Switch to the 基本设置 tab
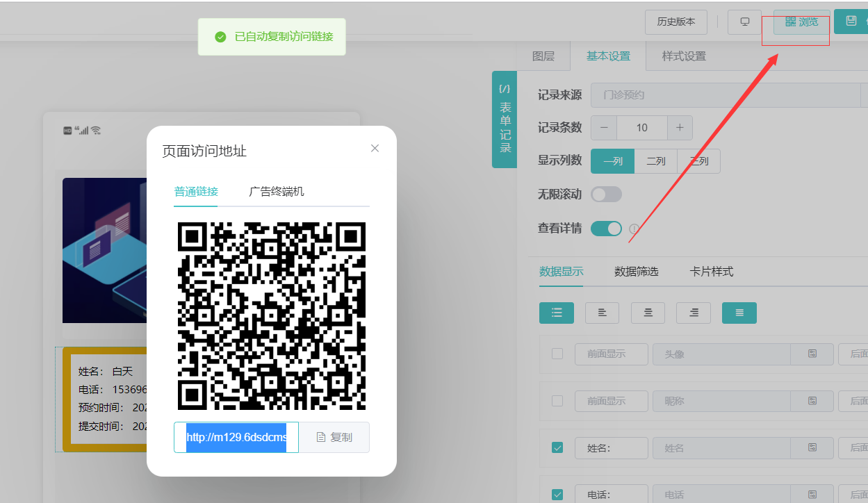Image resolution: width=868 pixels, height=503 pixels. click(x=608, y=56)
